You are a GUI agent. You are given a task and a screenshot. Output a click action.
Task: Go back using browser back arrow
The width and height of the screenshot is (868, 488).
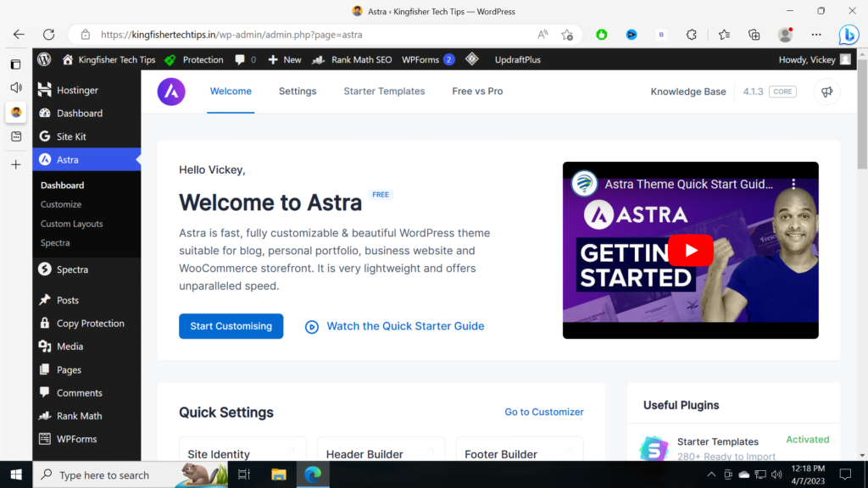[19, 34]
